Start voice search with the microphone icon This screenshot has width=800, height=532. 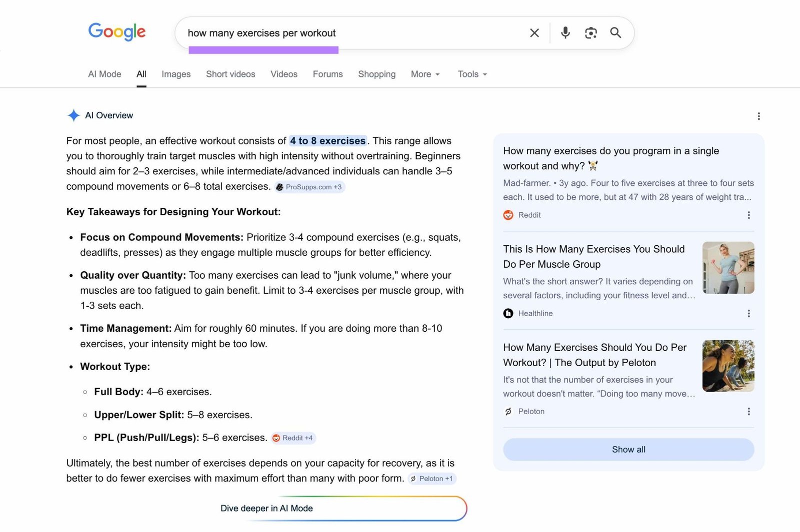pyautogui.click(x=565, y=33)
